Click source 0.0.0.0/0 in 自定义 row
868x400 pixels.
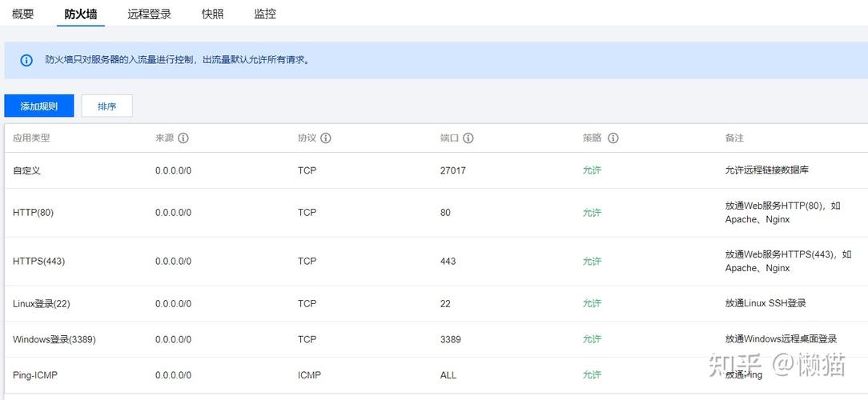click(x=173, y=170)
